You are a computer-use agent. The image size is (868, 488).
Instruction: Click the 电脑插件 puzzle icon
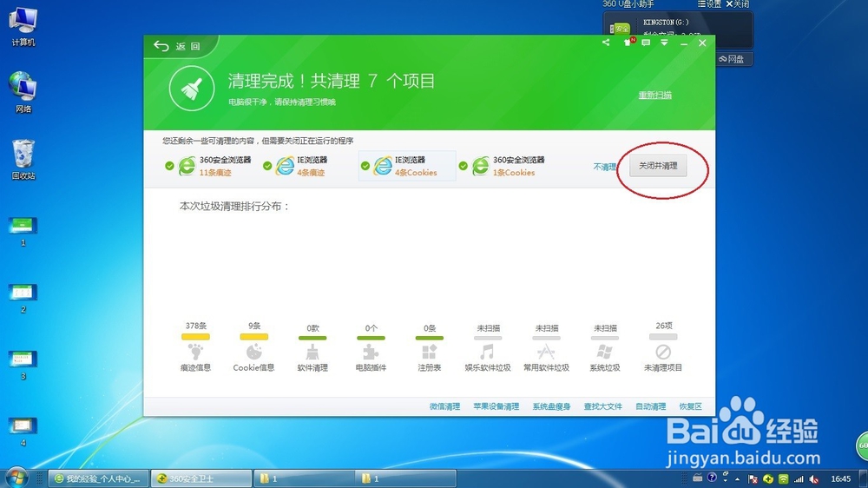point(371,352)
